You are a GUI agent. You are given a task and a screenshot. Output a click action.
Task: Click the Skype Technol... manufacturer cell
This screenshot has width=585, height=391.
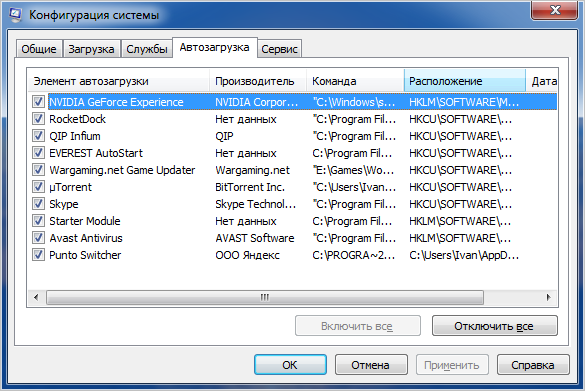coord(256,204)
